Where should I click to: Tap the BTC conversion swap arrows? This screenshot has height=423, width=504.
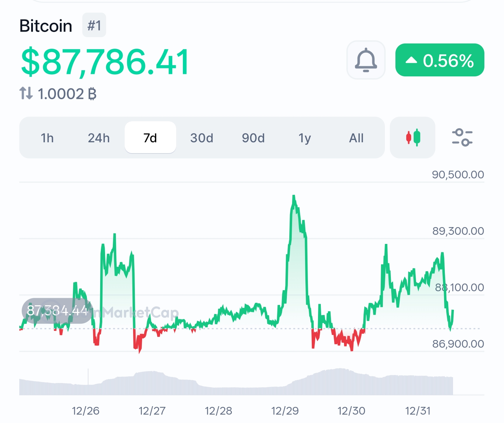click(26, 94)
